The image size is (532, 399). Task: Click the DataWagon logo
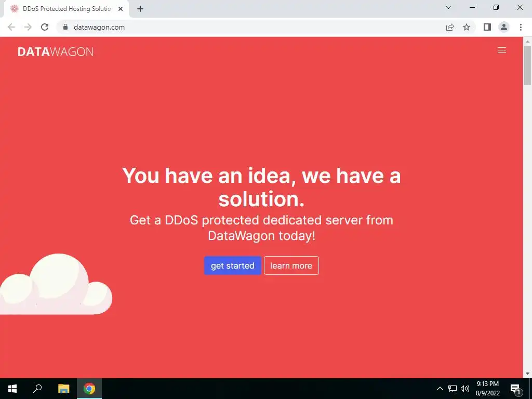(56, 51)
